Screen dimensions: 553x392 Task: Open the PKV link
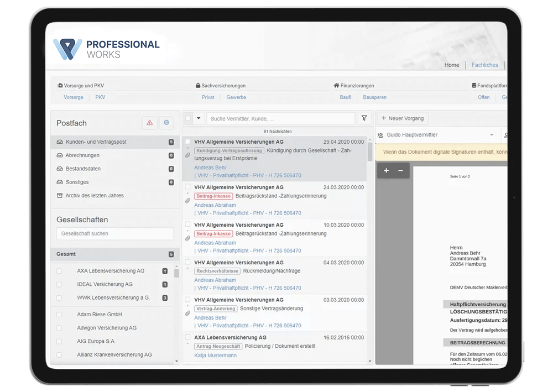pos(100,97)
